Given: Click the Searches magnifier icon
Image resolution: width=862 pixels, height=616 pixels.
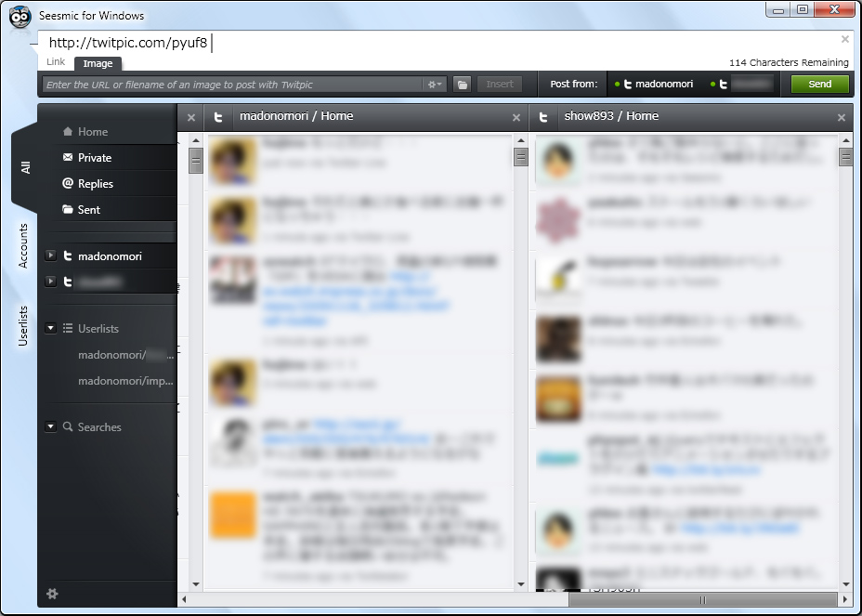Looking at the screenshot, I should [x=68, y=426].
